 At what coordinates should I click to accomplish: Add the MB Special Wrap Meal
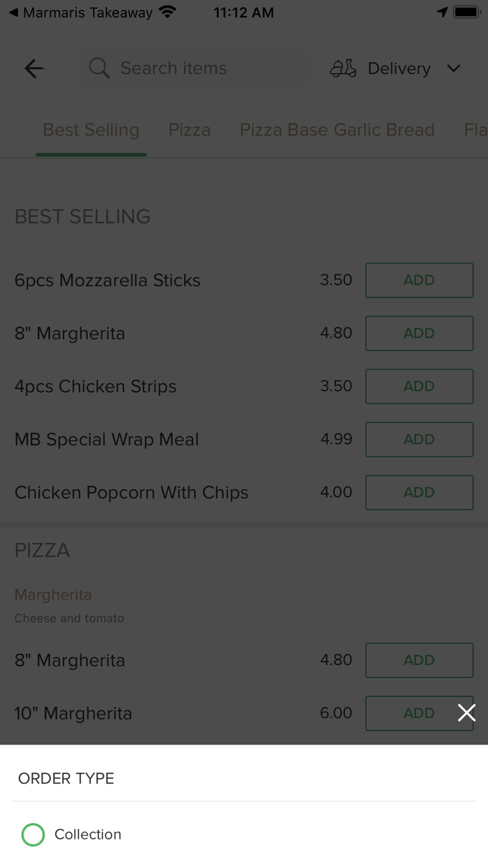(419, 439)
